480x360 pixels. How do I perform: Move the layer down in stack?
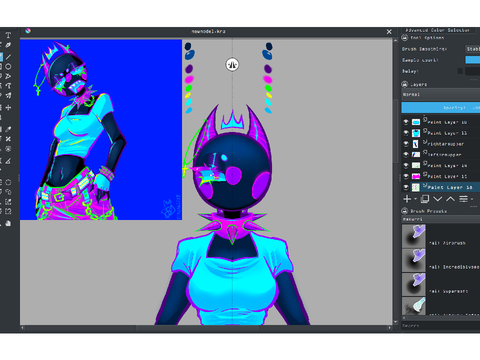pos(438,199)
